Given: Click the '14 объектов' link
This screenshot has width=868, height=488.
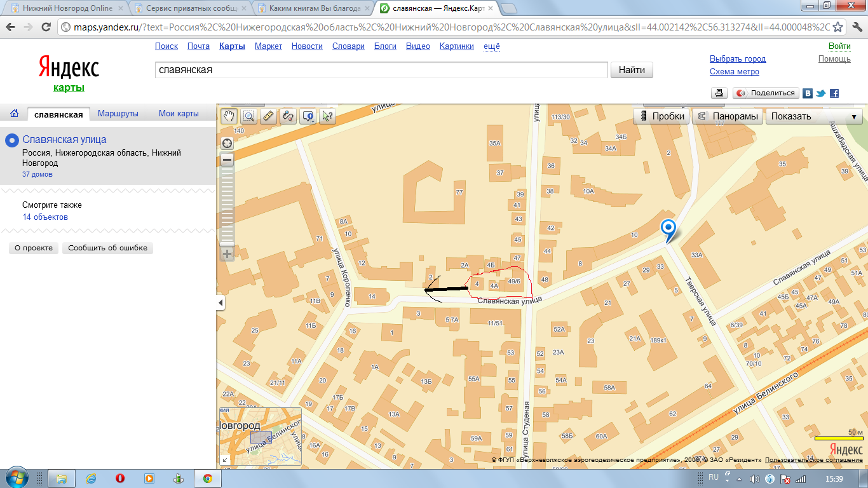Looking at the screenshot, I should pyautogui.click(x=45, y=217).
